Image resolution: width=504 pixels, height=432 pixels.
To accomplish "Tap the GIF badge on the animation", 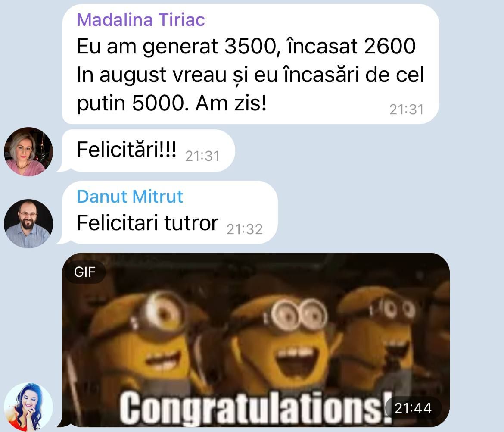I will (85, 272).
